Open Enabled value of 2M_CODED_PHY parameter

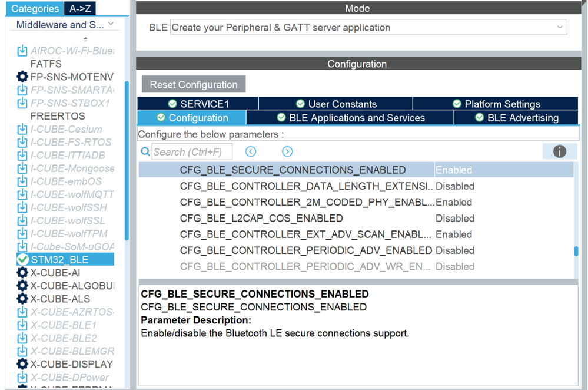pos(504,202)
